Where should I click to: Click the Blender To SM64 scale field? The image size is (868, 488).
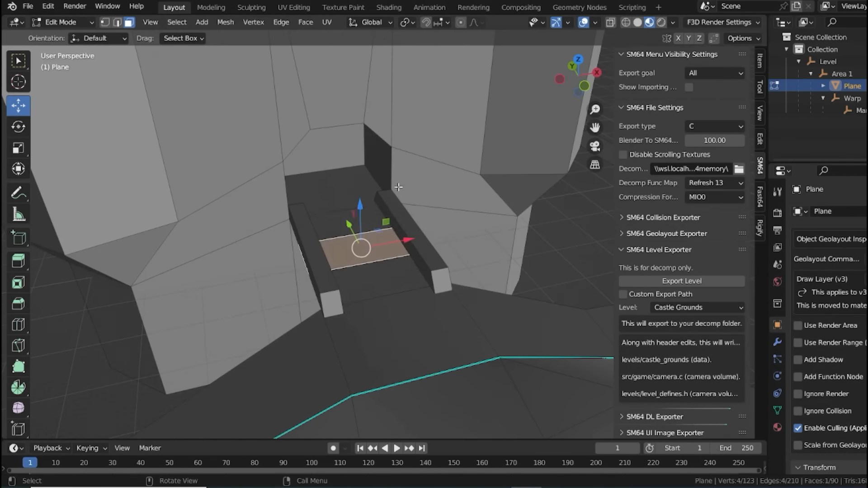[714, 141]
